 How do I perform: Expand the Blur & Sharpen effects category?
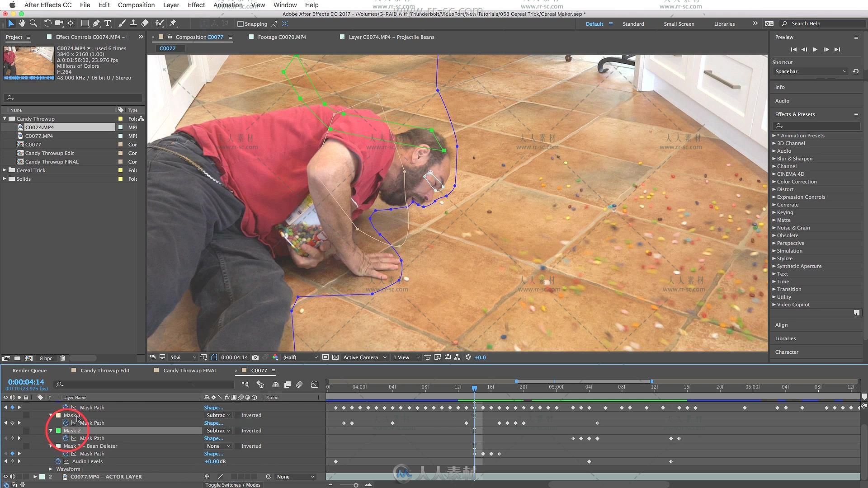pyautogui.click(x=774, y=159)
